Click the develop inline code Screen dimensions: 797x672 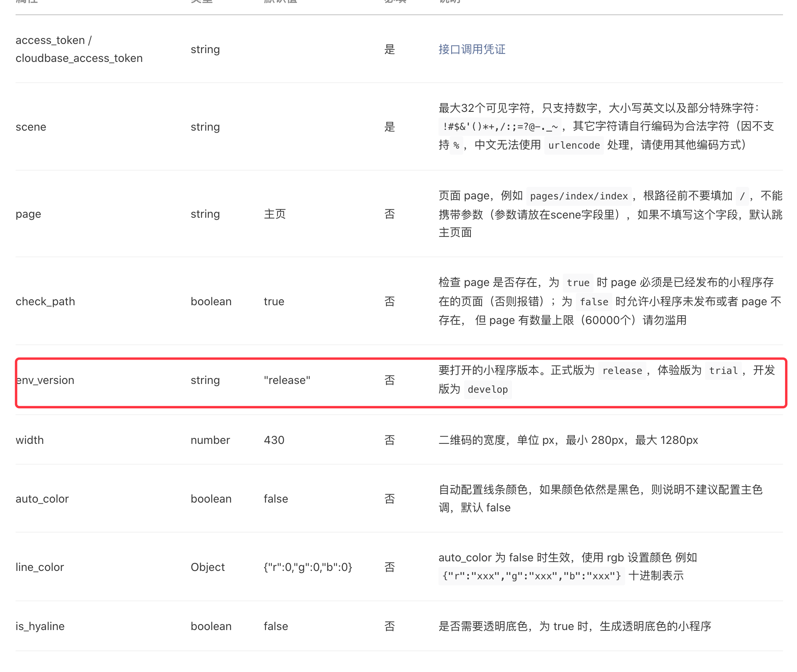pos(487,390)
